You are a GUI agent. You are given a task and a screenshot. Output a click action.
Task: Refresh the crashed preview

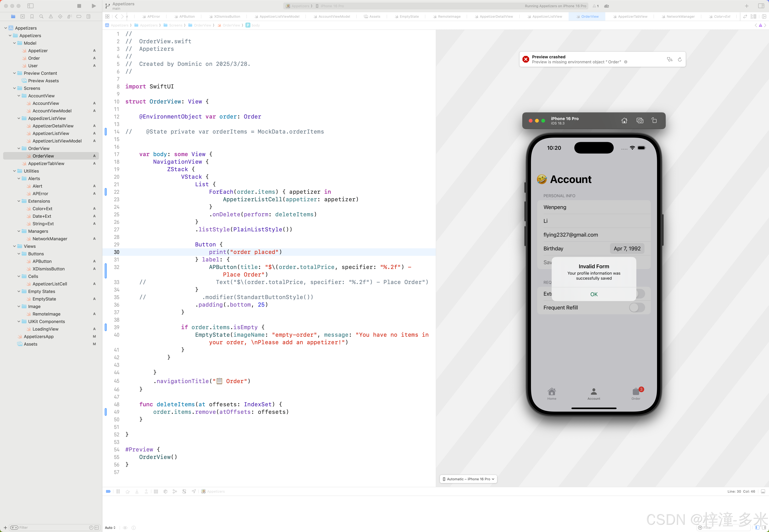coord(680,59)
